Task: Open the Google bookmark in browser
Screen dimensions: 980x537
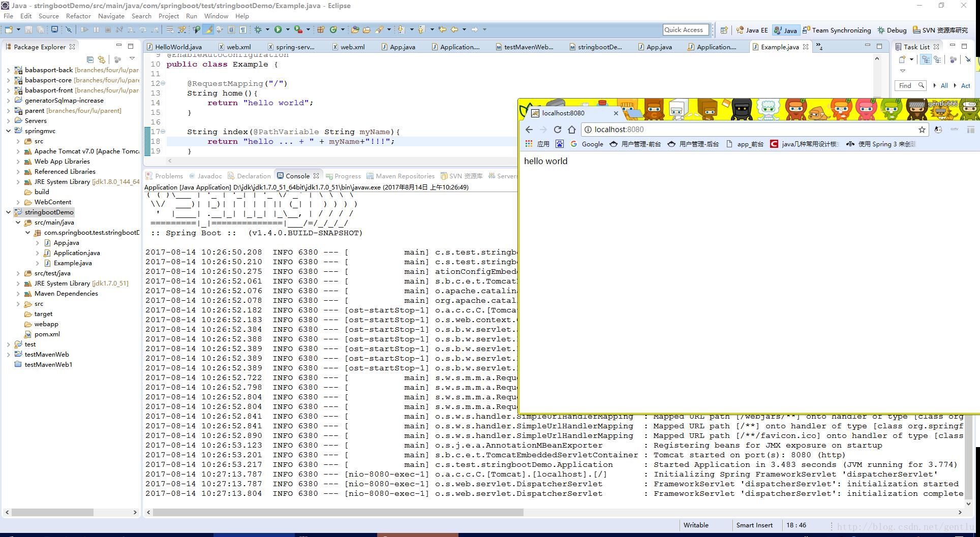Action: point(587,144)
